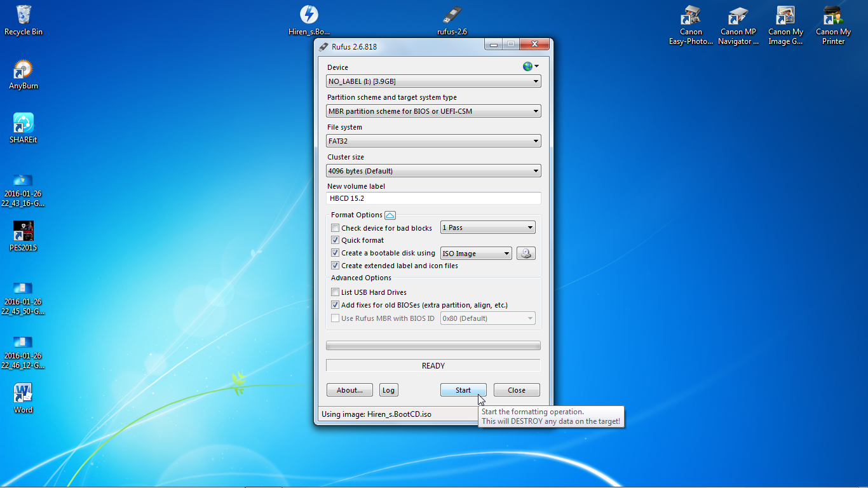
Task: Open the AnyBurn desktop shortcut
Action: tap(24, 74)
